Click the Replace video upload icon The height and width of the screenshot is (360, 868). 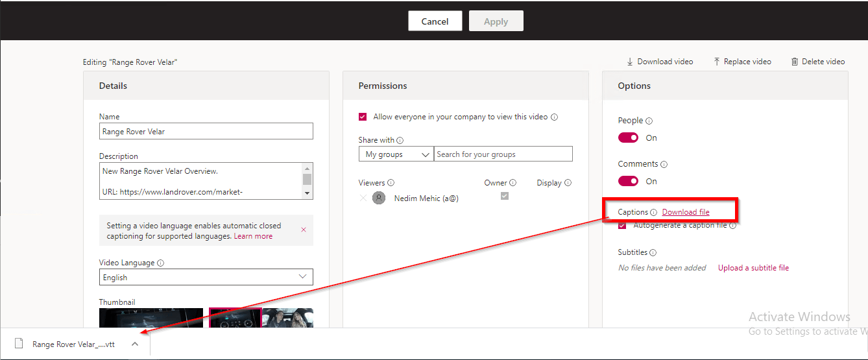tap(716, 62)
